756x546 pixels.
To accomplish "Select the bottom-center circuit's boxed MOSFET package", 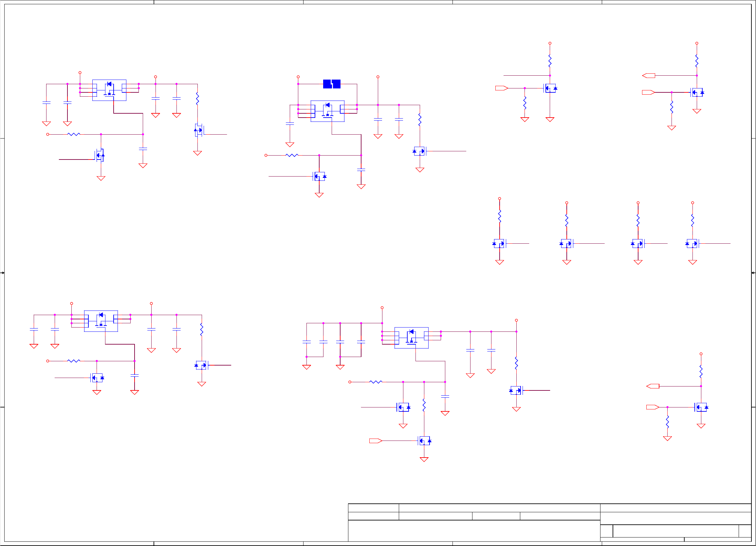I will [x=411, y=338].
